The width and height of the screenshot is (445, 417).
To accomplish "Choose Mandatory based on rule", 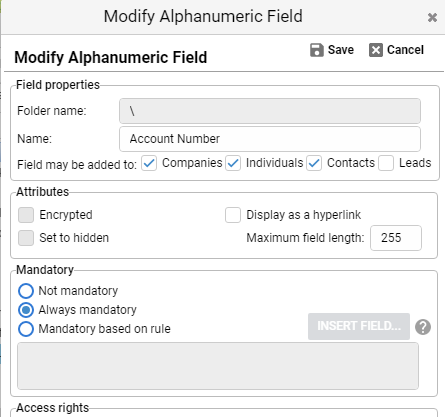I will (26, 329).
